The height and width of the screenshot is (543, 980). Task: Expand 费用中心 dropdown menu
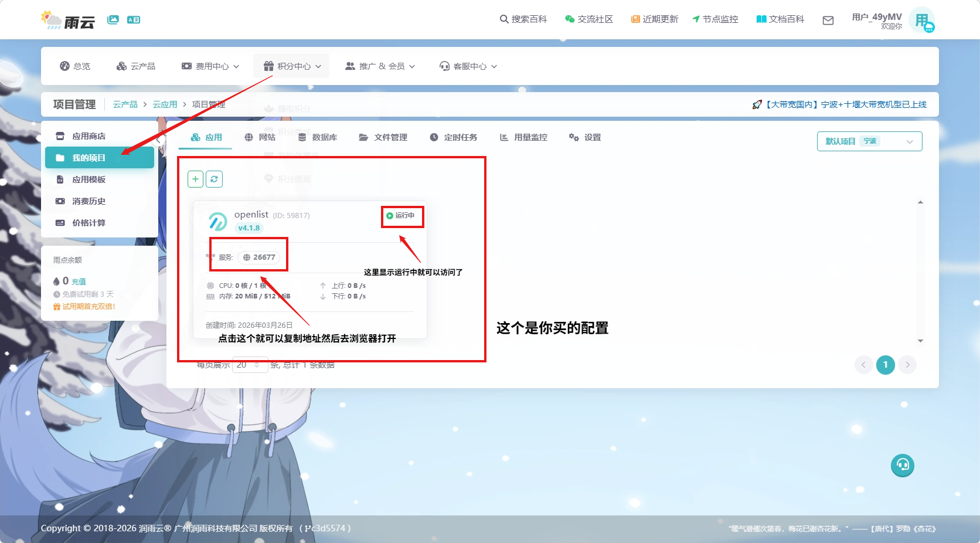pos(210,66)
